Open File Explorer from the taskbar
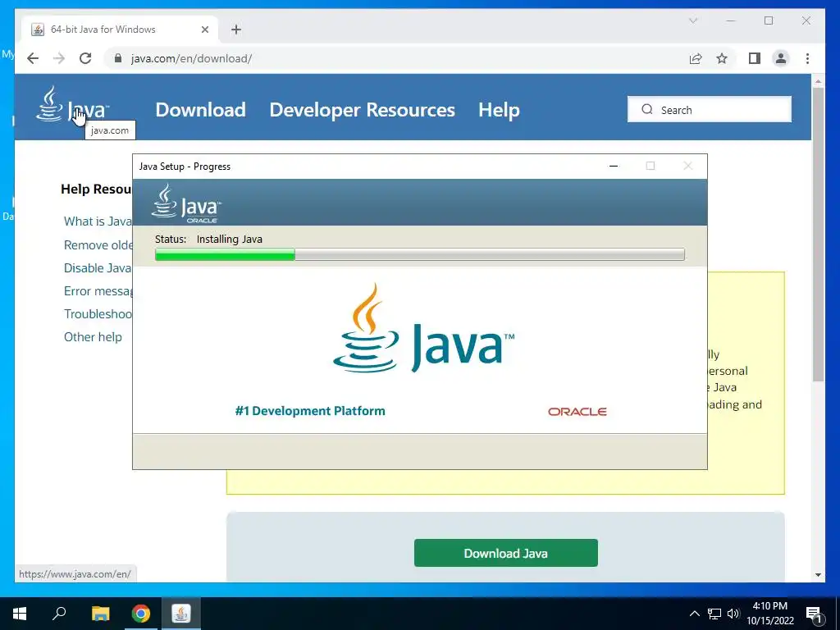The image size is (840, 630). click(x=100, y=614)
